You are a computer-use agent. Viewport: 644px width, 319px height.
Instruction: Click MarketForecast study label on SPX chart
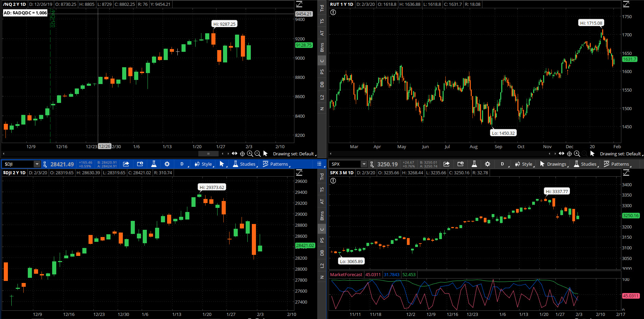tap(346, 274)
